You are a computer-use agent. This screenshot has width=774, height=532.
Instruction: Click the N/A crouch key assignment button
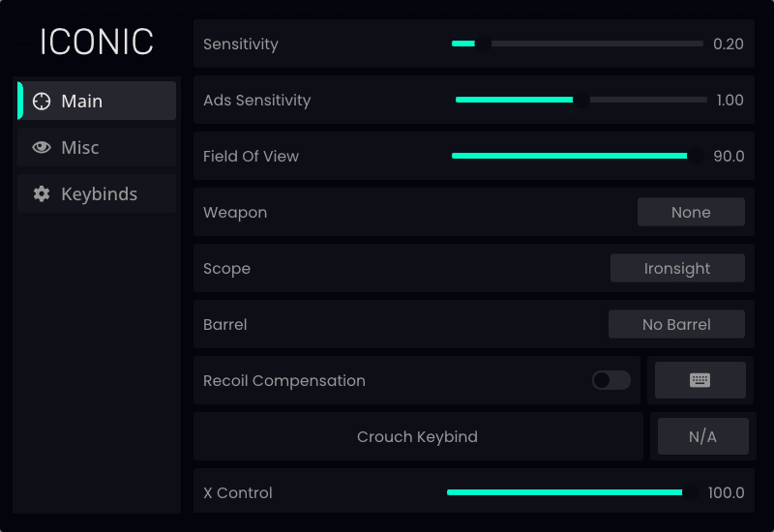(703, 436)
